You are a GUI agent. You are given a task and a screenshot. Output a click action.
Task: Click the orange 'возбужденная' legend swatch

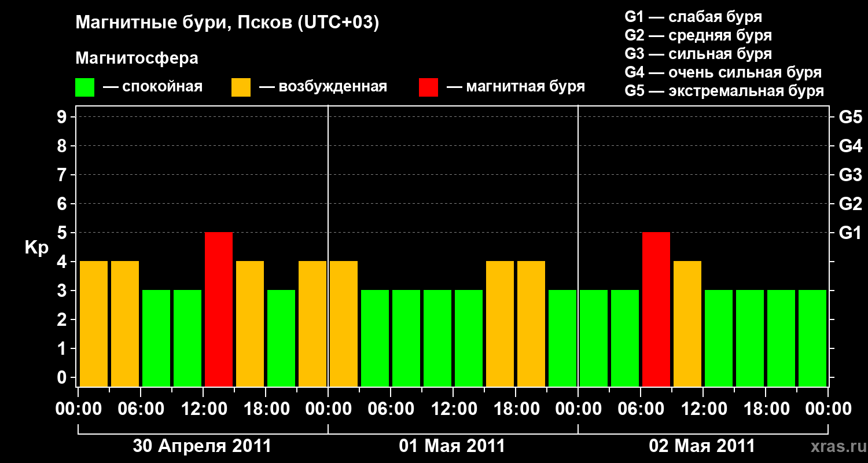coord(241,87)
